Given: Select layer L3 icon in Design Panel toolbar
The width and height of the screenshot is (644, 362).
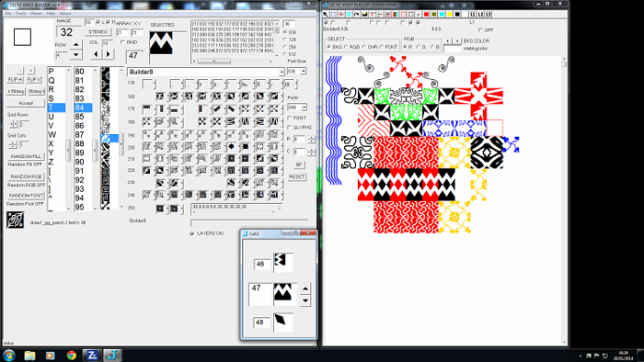Looking at the screenshot, I should pyautogui.click(x=489, y=15).
